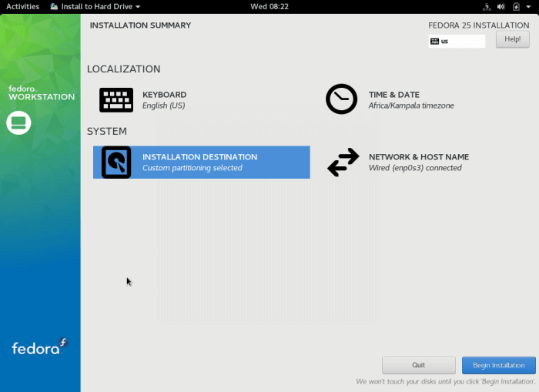Click the battery indicator in top bar
The width and height of the screenshot is (539, 392).
515,6
